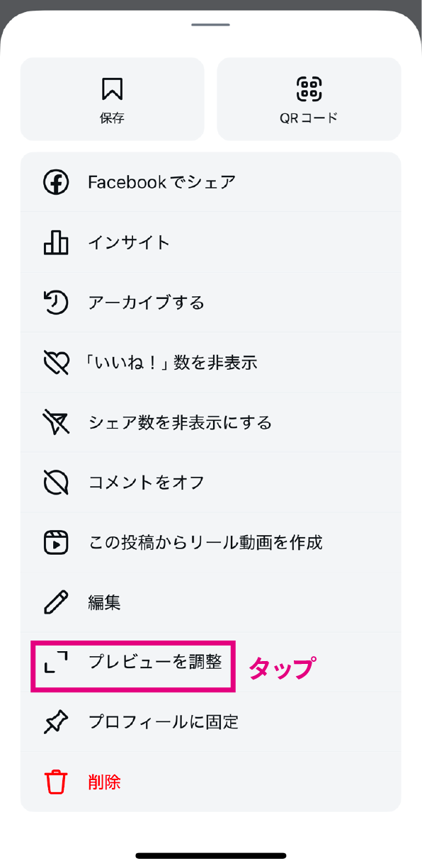Tap the crossed-out share arrow icon

point(56,422)
